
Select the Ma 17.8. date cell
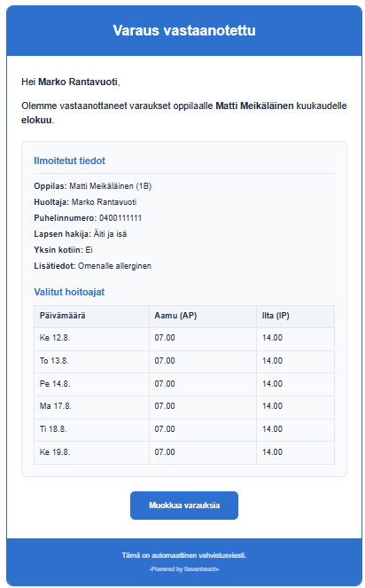point(91,406)
